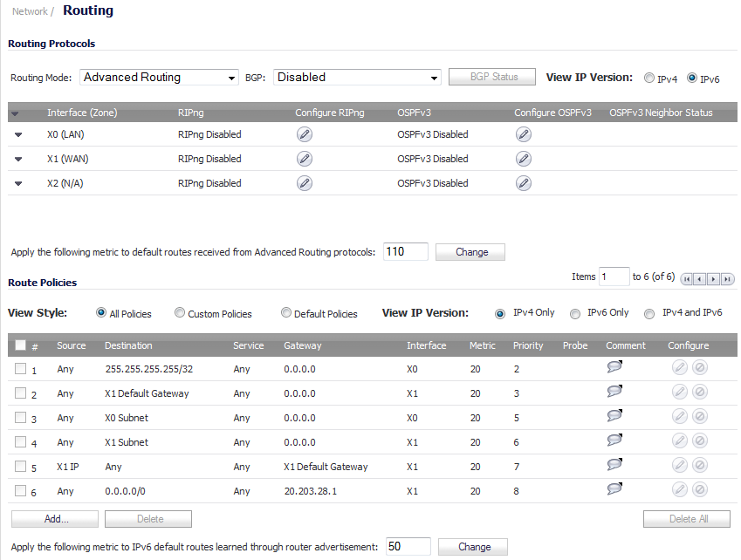Screen dimensions: 741x560
Task: Configure RIPng for X0 (LAN) interface
Action: [304, 134]
